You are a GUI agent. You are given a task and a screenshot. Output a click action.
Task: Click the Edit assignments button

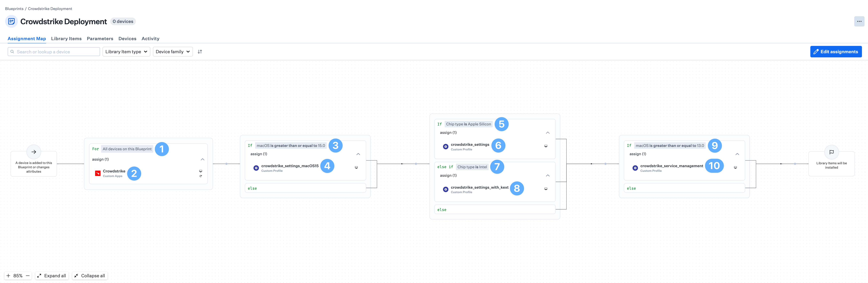point(836,52)
